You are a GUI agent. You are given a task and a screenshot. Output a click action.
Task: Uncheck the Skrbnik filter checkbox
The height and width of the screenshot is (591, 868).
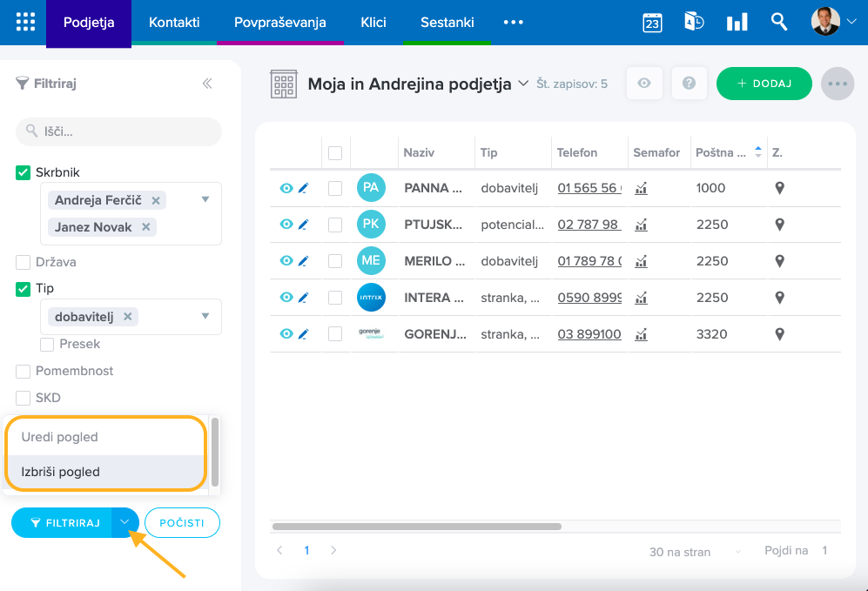pos(24,172)
